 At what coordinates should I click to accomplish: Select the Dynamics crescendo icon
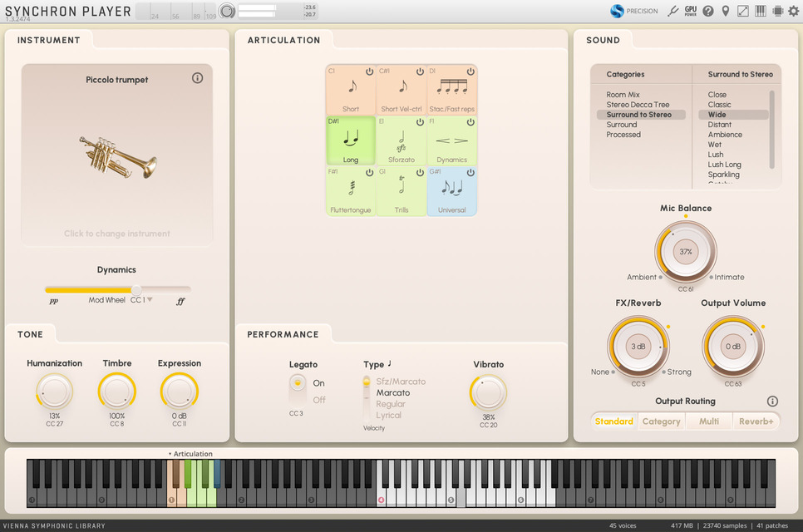pyautogui.click(x=451, y=140)
